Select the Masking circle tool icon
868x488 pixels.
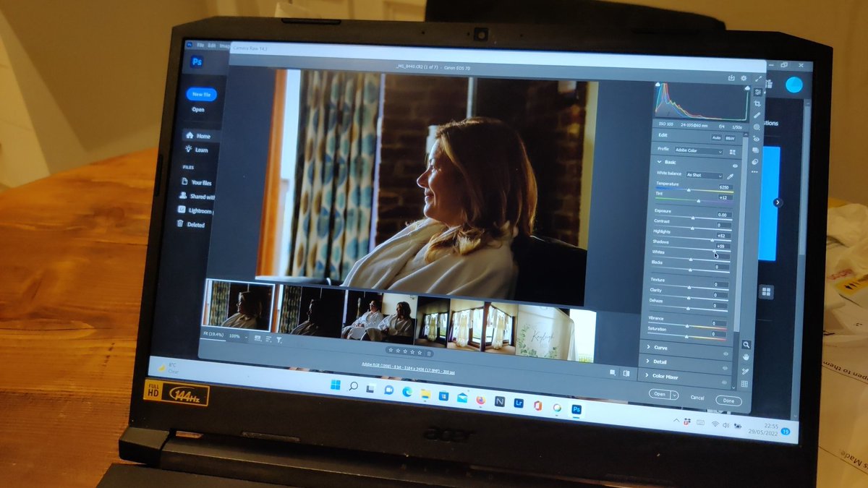(x=757, y=127)
